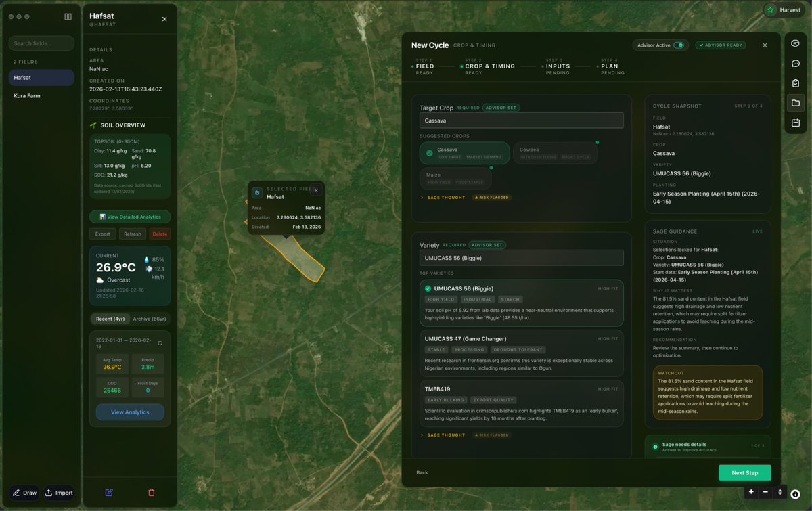Zoom in the map with plus
This screenshot has height=511, width=812.
click(751, 492)
